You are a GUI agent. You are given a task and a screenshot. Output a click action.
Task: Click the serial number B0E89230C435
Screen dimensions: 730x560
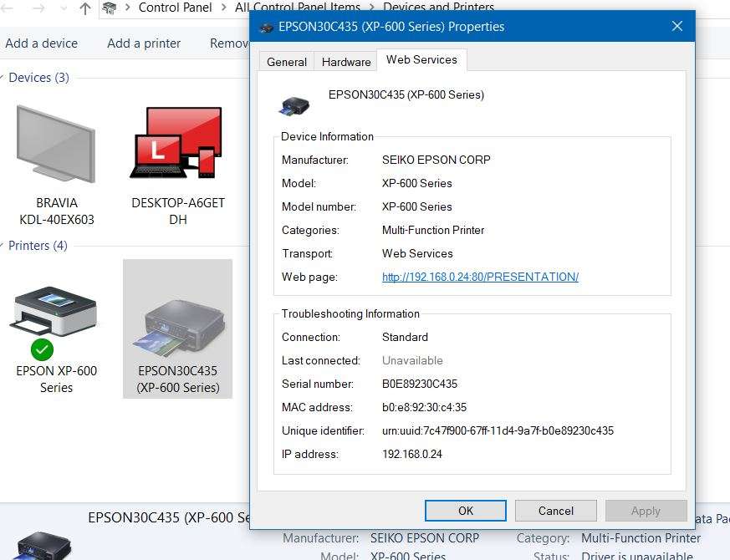click(x=420, y=384)
